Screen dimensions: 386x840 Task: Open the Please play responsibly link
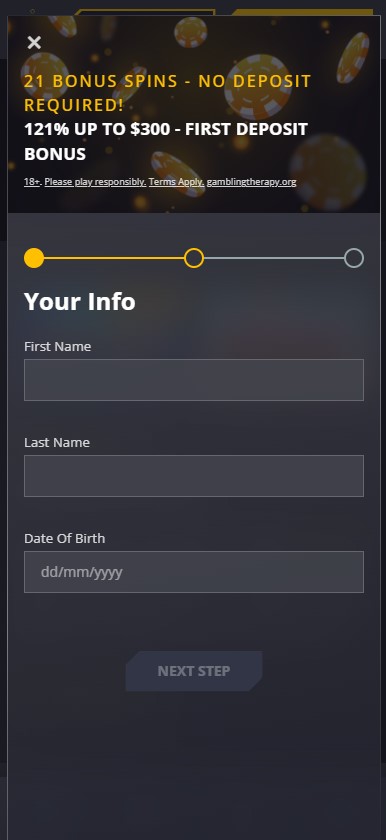coord(95,182)
